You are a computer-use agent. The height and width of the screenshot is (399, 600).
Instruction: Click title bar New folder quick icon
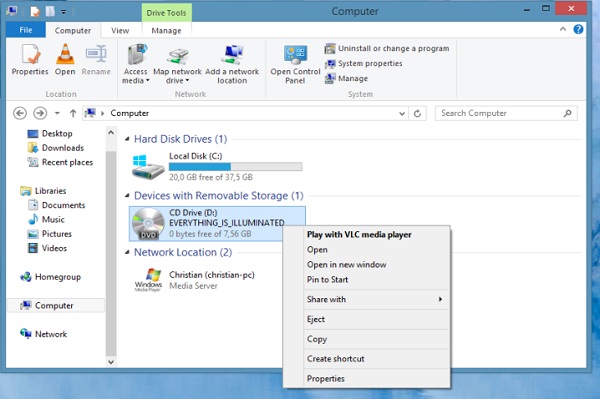[x=50, y=11]
